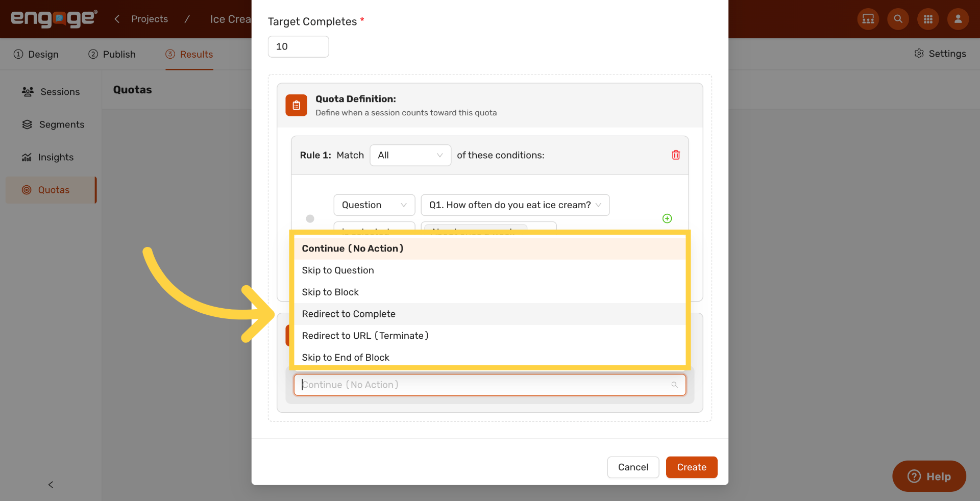Open the apps grid icon

[x=928, y=19]
